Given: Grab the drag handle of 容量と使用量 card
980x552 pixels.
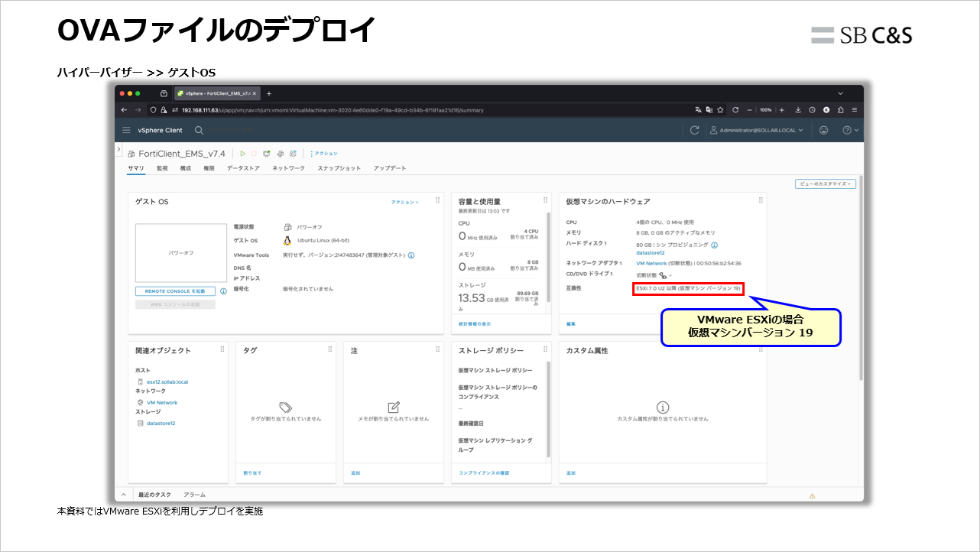Looking at the screenshot, I should pyautogui.click(x=545, y=200).
